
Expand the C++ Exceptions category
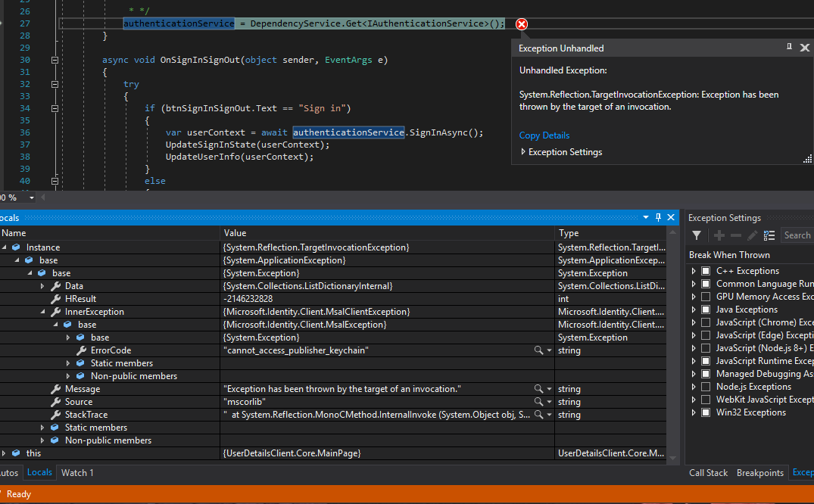point(694,271)
